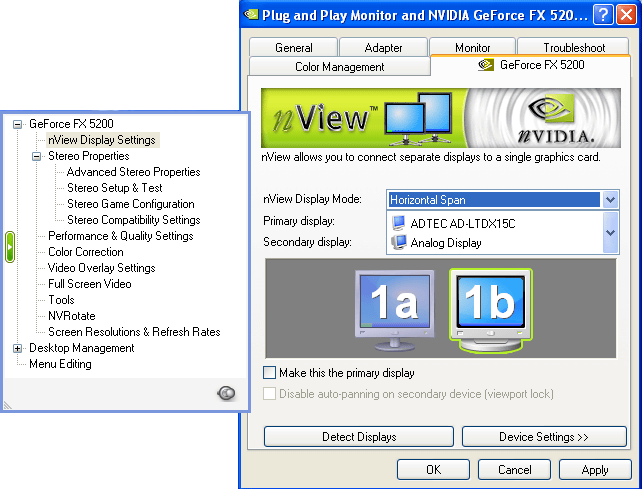Select nView Display Settings in tree
Image resolution: width=642 pixels, height=489 pixels.
pos(102,140)
